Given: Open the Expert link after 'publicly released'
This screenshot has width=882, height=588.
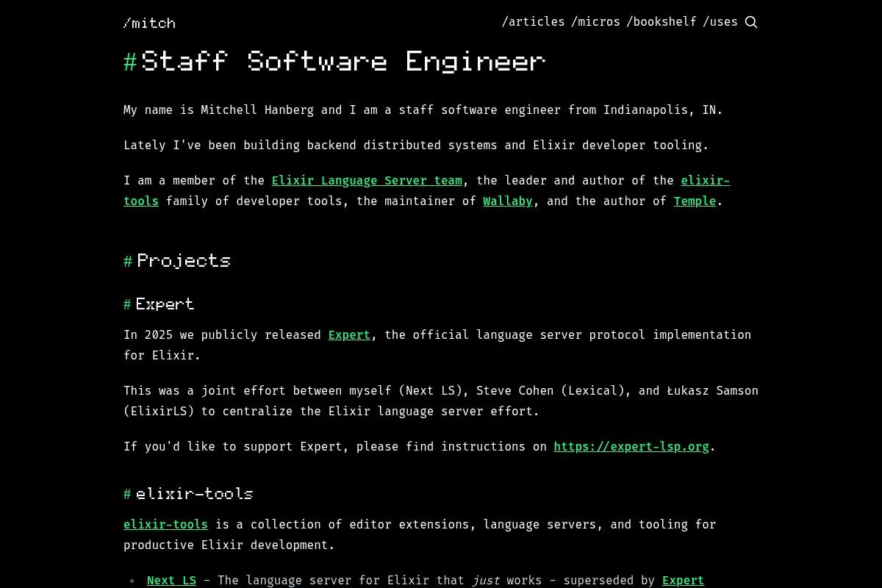Looking at the screenshot, I should click(349, 335).
